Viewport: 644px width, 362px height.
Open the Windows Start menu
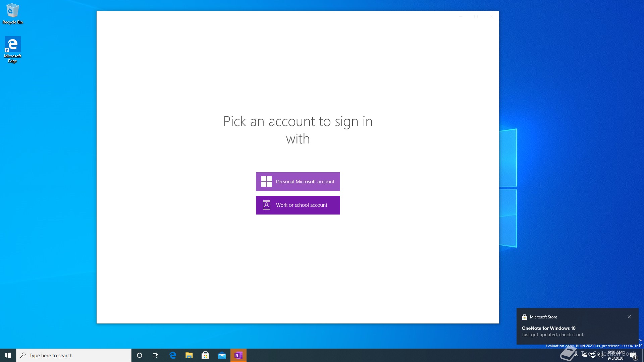pyautogui.click(x=8, y=355)
